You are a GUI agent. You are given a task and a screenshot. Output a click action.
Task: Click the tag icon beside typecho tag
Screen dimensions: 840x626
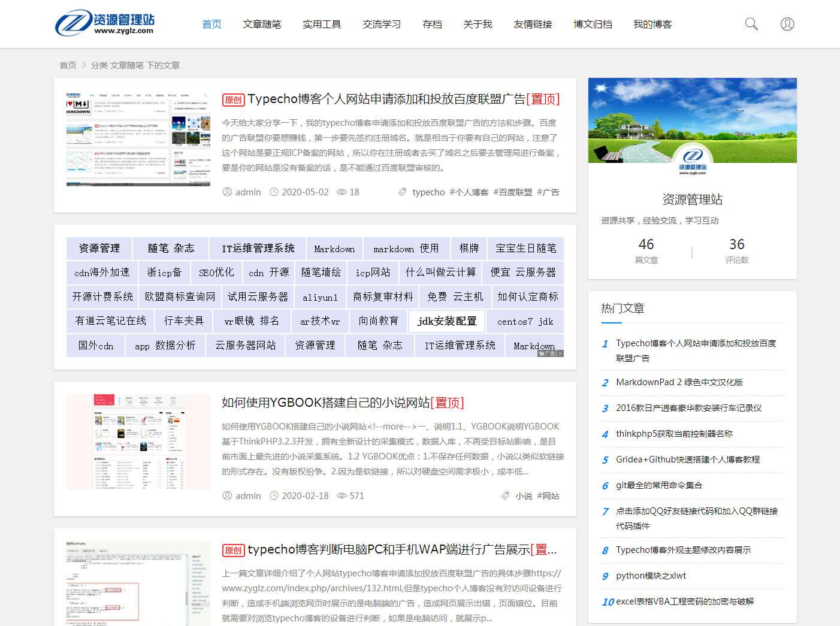coord(403,192)
